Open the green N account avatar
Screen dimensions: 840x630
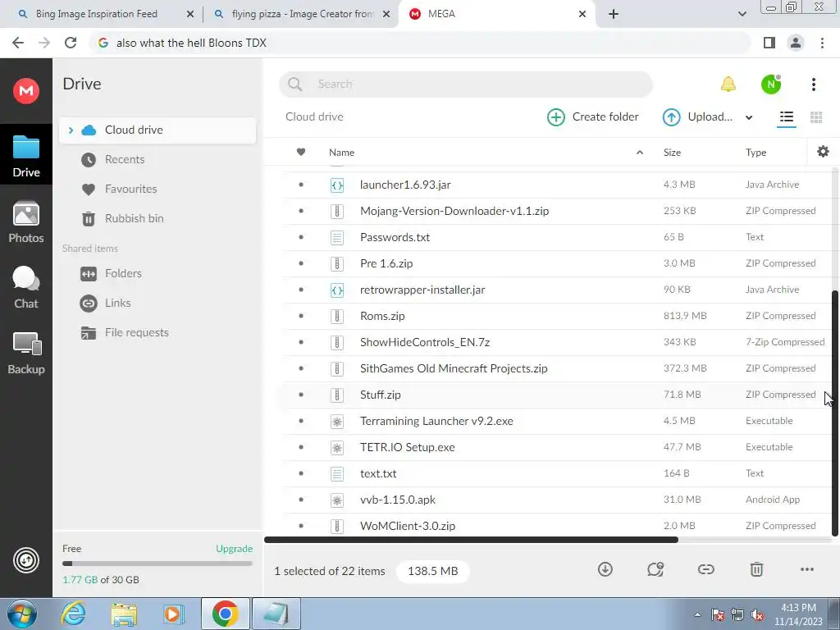[771, 84]
